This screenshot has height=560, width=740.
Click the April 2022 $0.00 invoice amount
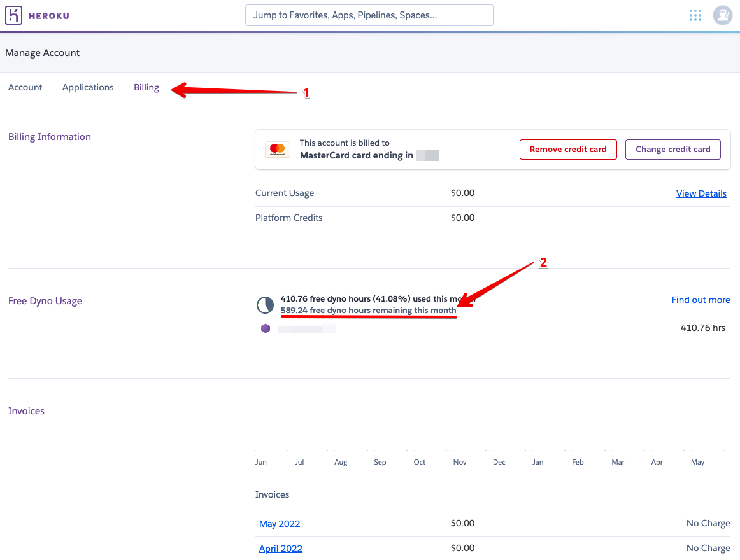[x=462, y=548]
